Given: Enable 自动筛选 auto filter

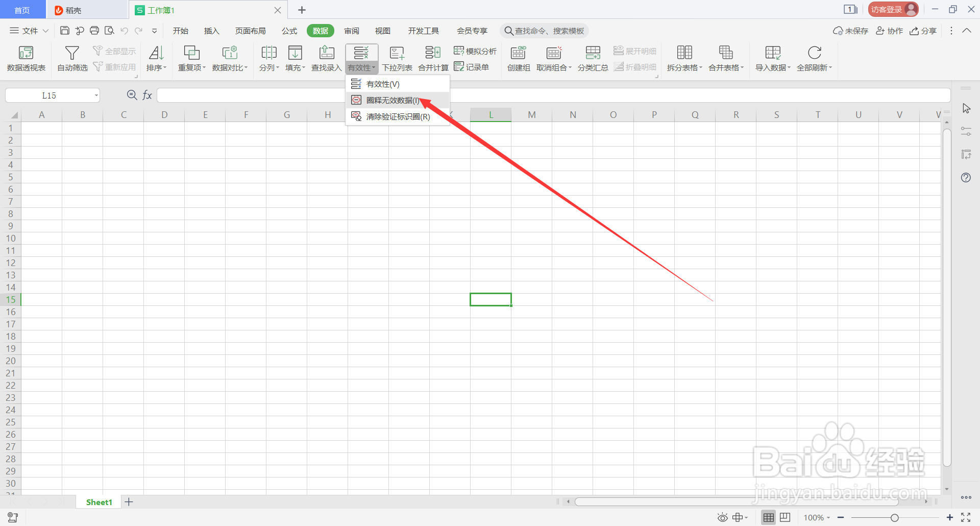Looking at the screenshot, I should (72, 59).
